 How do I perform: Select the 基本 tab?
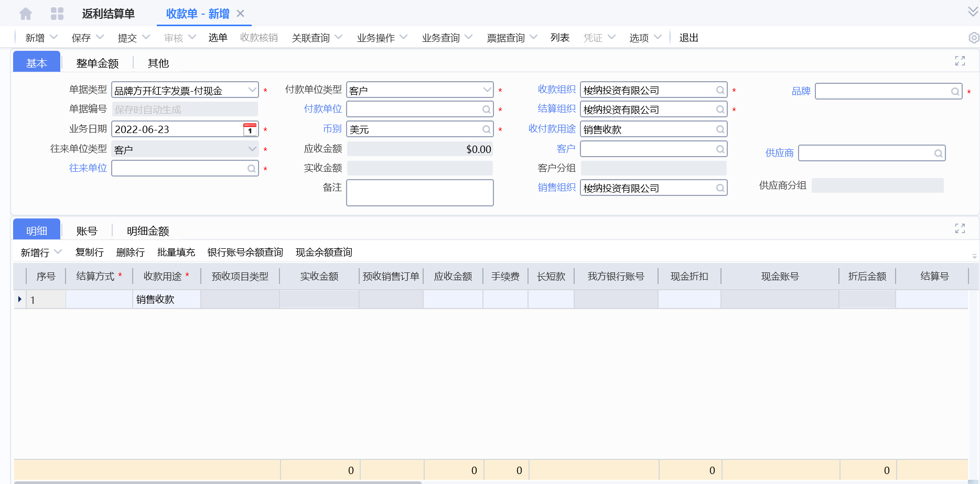pyautogui.click(x=37, y=62)
